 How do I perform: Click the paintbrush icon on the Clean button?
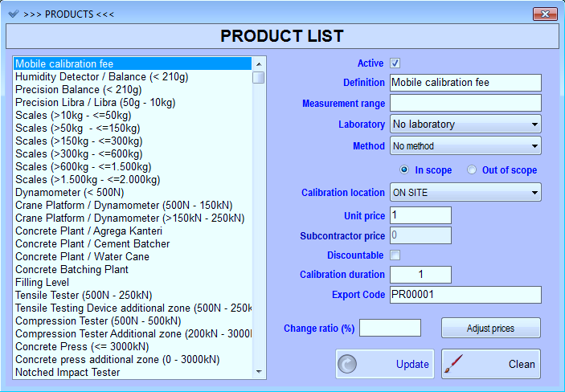pos(453,364)
